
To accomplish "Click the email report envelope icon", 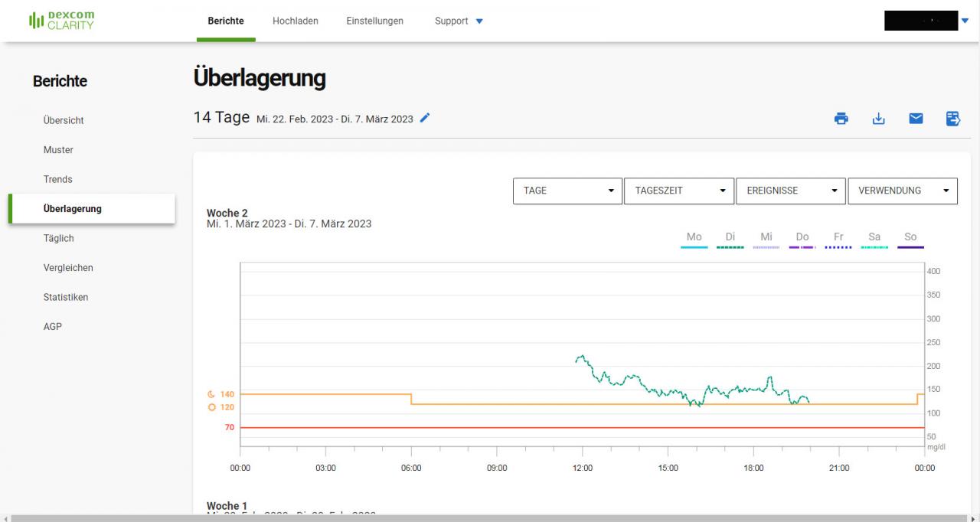I will point(916,119).
